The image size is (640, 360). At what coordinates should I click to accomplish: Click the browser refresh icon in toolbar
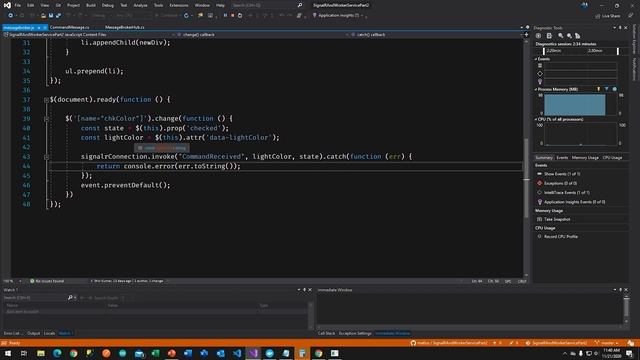(x=186, y=16)
